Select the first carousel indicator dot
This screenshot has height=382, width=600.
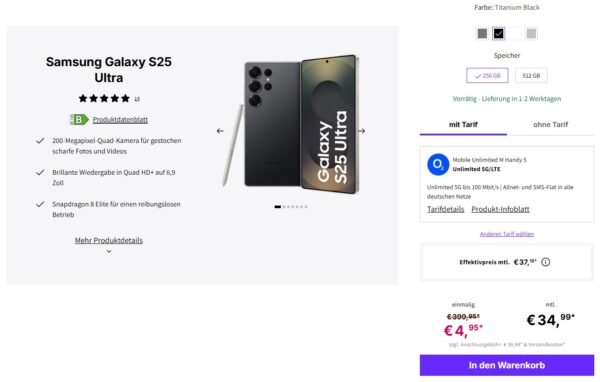point(277,207)
